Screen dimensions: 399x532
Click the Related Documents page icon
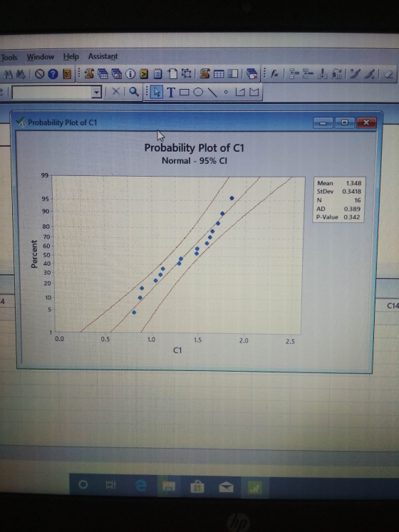(172, 73)
